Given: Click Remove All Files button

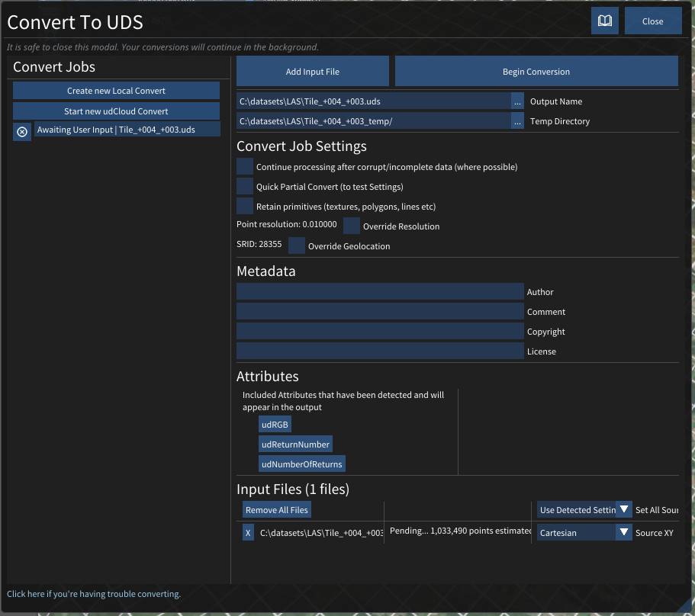Looking at the screenshot, I should (277, 510).
